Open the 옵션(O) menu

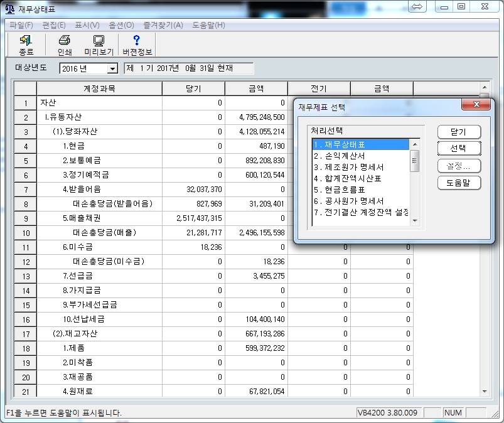(x=121, y=25)
